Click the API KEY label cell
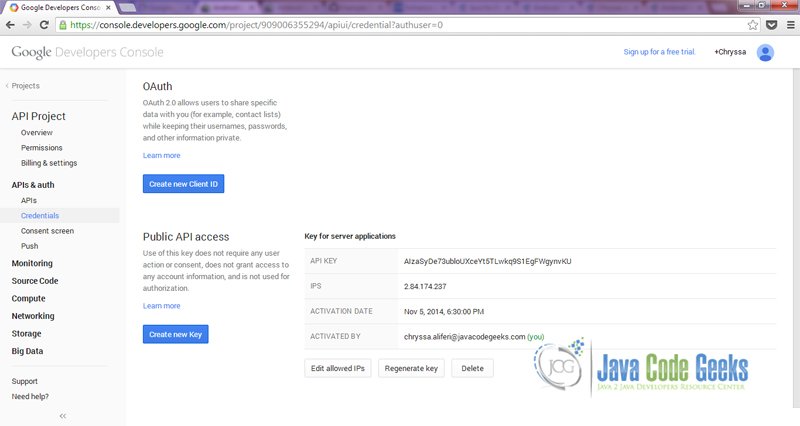Image resolution: width=800 pixels, height=426 pixels. click(351, 261)
